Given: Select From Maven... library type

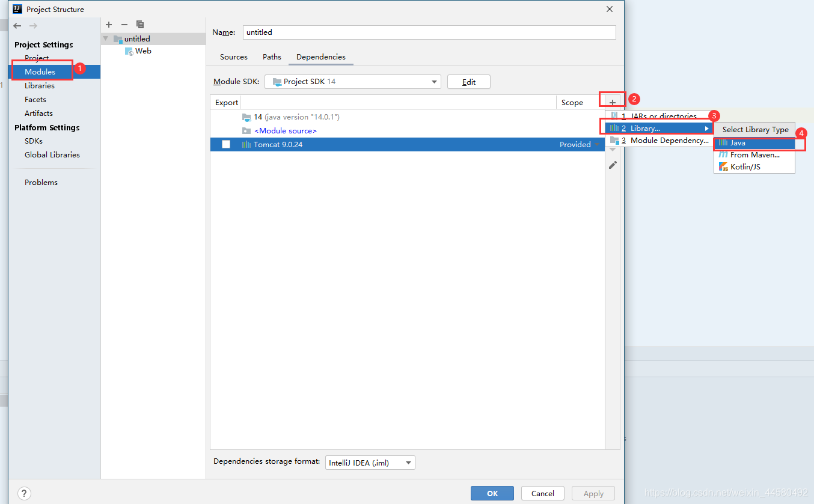Looking at the screenshot, I should tap(754, 154).
